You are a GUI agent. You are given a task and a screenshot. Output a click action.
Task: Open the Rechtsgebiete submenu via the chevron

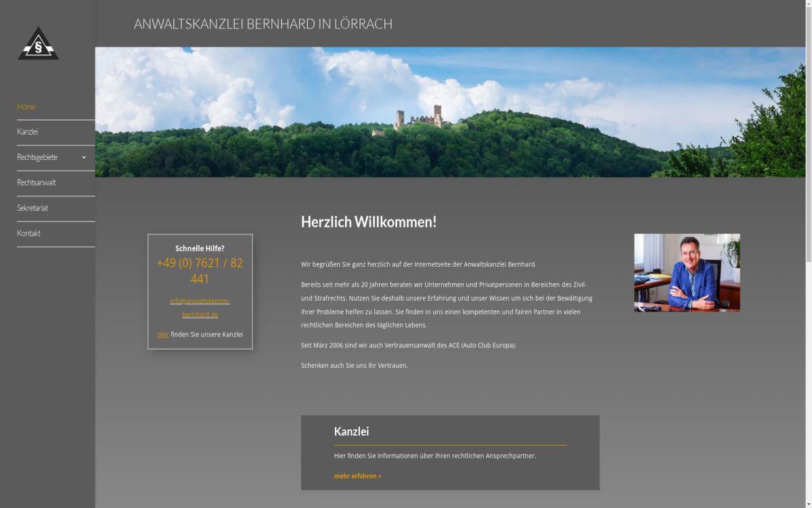click(x=83, y=156)
